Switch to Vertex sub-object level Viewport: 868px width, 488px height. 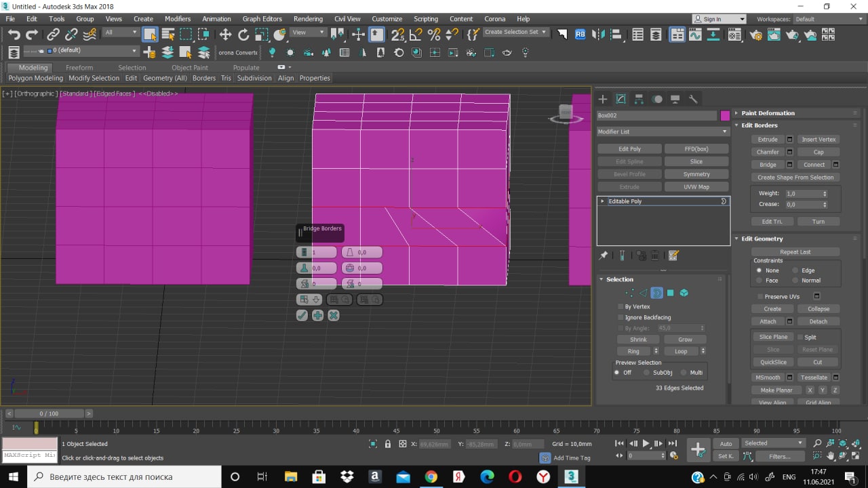pyautogui.click(x=629, y=293)
